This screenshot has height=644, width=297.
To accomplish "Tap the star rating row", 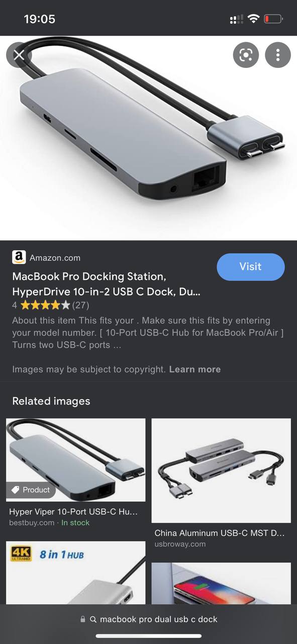I will point(50,305).
